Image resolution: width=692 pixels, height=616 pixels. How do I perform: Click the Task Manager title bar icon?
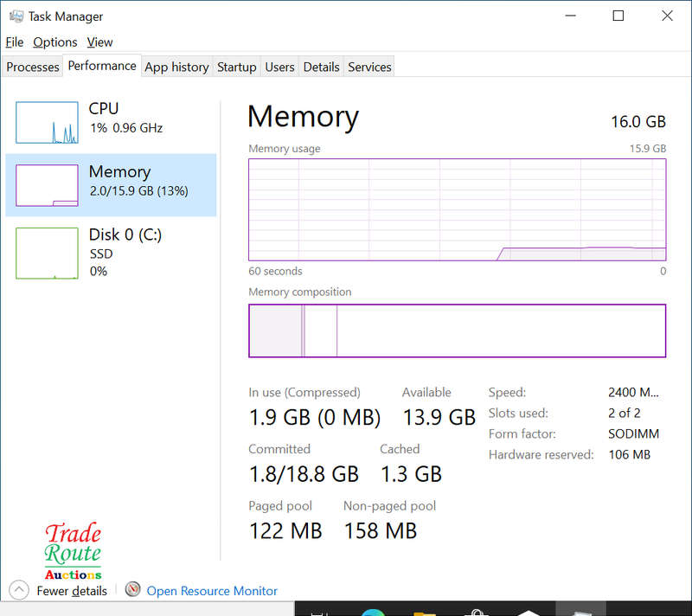[x=15, y=16]
